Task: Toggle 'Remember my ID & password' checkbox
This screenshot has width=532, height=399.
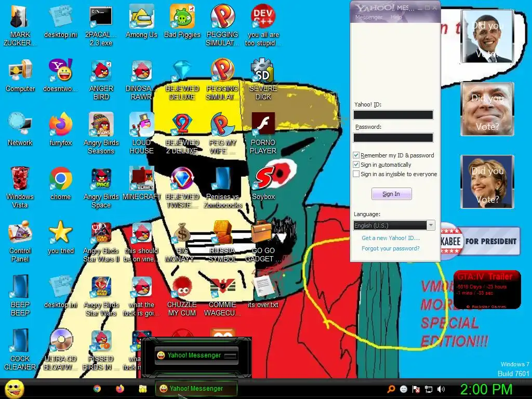Action: (356, 155)
